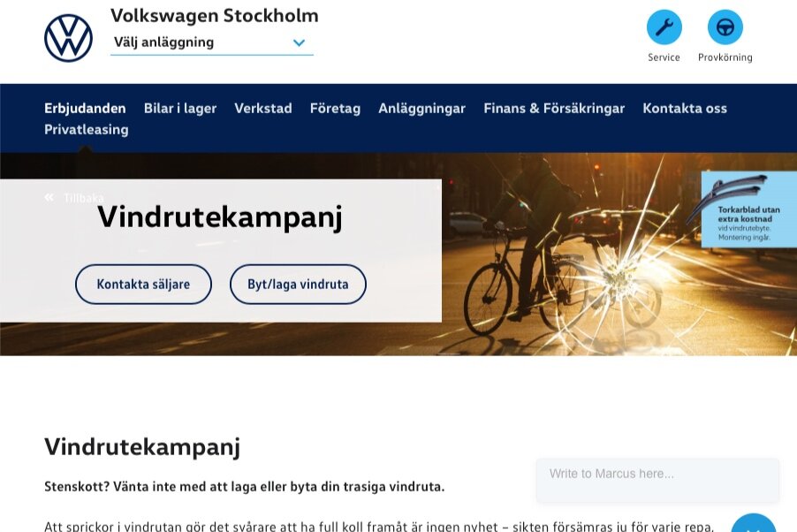Click the dropdown chevron beside Välj anläggning
This screenshot has height=532, width=797.
pyautogui.click(x=299, y=42)
